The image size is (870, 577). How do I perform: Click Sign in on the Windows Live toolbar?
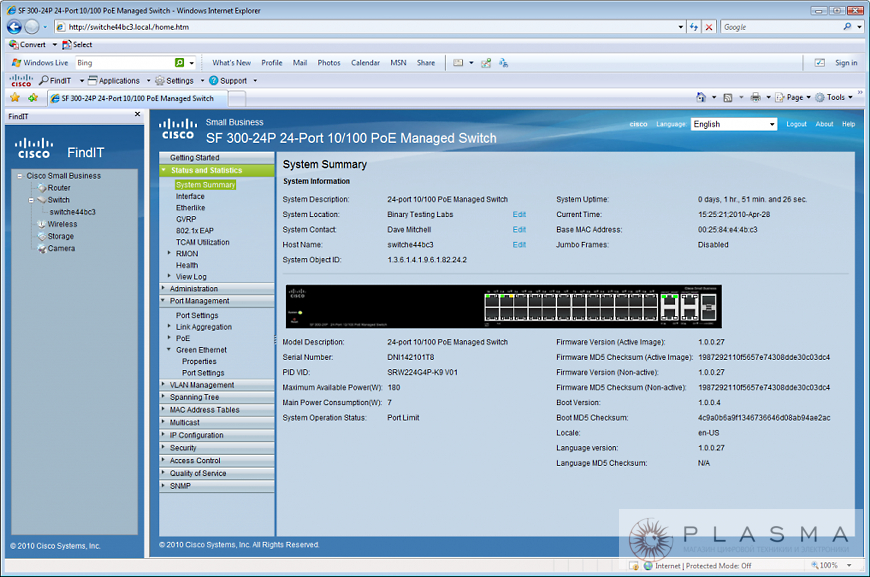846,63
